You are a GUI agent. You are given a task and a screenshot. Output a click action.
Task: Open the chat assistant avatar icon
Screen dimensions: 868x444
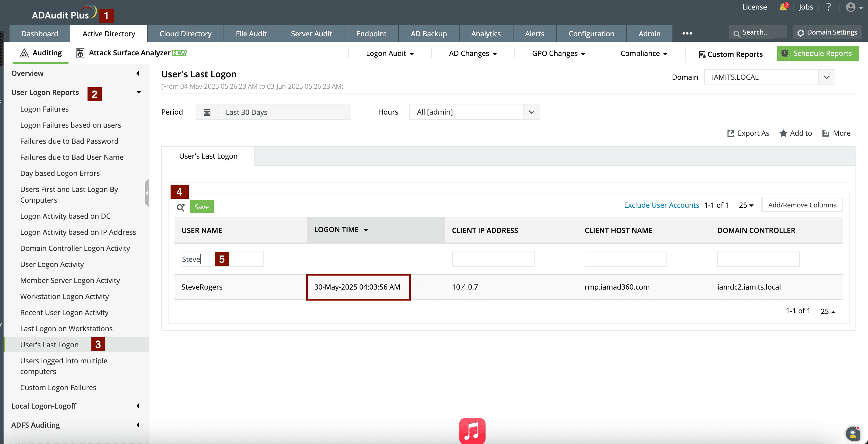[x=853, y=433]
